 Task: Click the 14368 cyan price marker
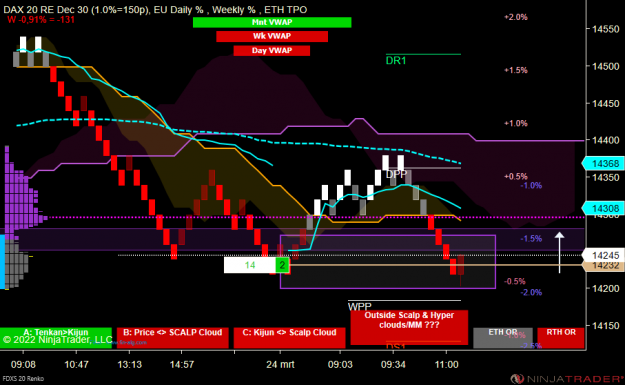603,163
